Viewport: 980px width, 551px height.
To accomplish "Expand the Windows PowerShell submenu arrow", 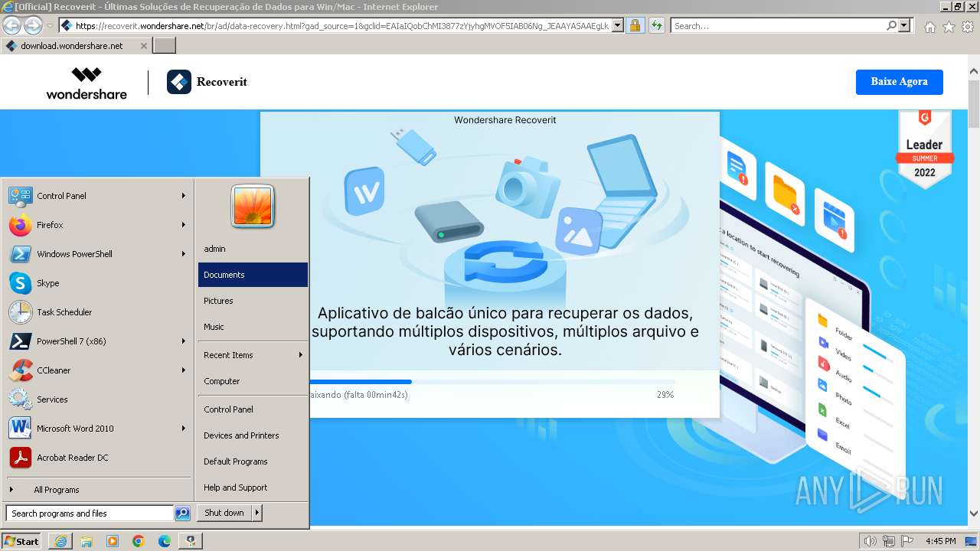I will pyautogui.click(x=184, y=254).
